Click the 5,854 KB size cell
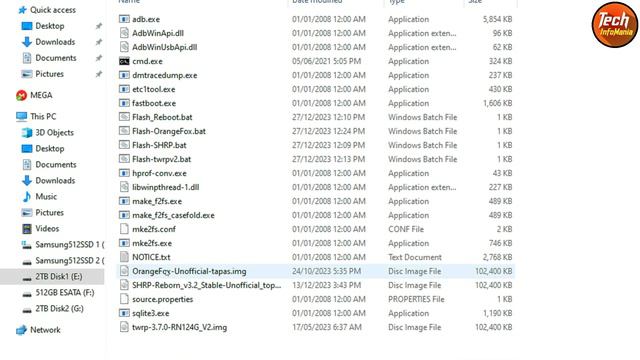This screenshot has height=360, width=640. [498, 19]
